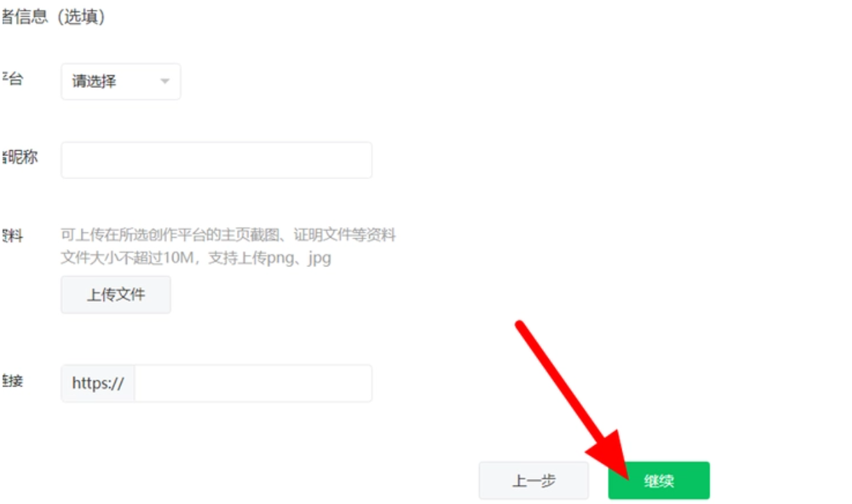Screen dimensions: 852x504
Task: Click the red arrow annotation shaft
Action: point(556,378)
